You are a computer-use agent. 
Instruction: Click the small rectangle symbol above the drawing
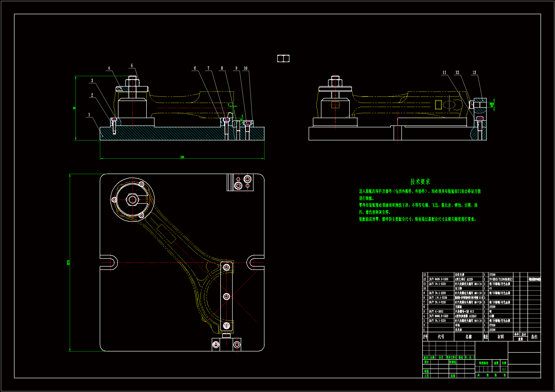(x=283, y=58)
